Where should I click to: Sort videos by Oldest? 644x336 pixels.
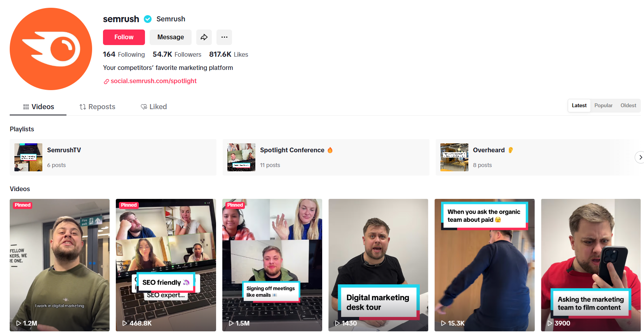coord(628,106)
